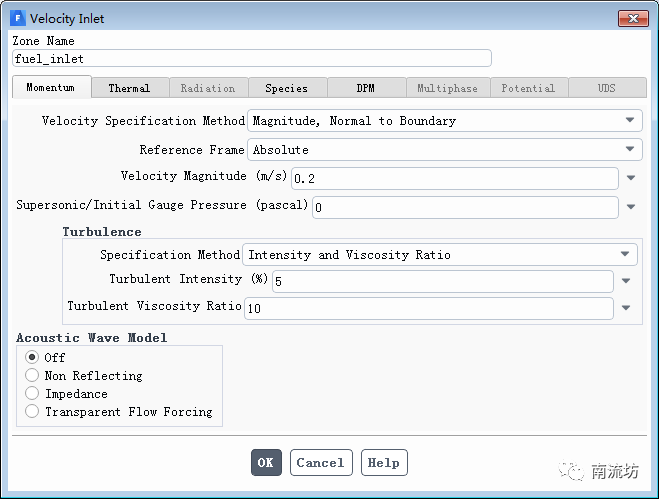Select the Impedance radio button
This screenshot has height=499, width=659.
(x=32, y=393)
